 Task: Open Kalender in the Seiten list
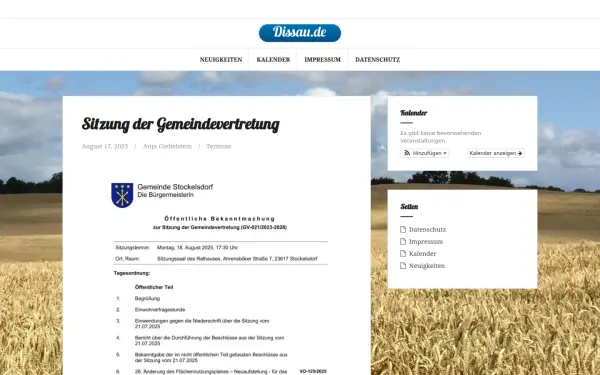[422, 254]
